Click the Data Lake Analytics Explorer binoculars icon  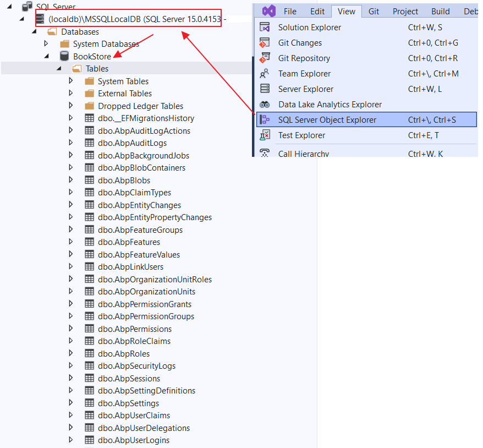tap(265, 105)
